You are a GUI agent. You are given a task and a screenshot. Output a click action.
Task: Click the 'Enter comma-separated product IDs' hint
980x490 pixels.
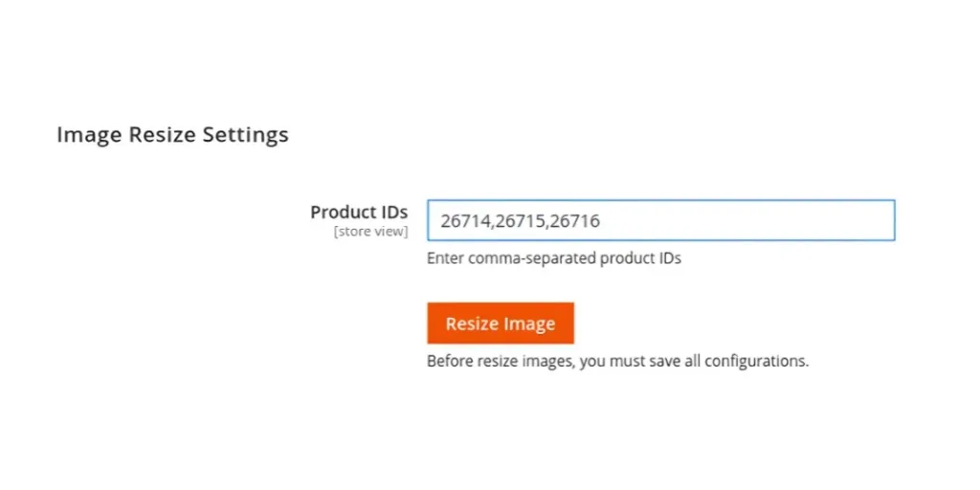pyautogui.click(x=553, y=258)
